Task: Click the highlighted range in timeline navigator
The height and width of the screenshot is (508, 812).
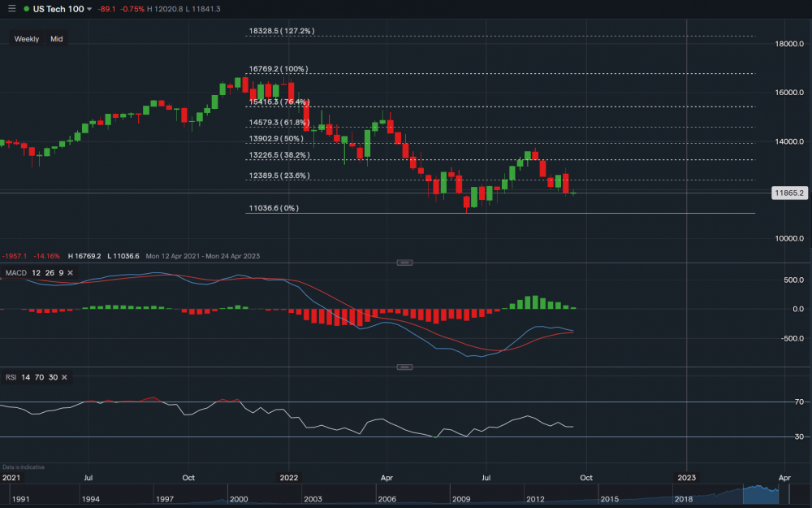Action: 760,492
